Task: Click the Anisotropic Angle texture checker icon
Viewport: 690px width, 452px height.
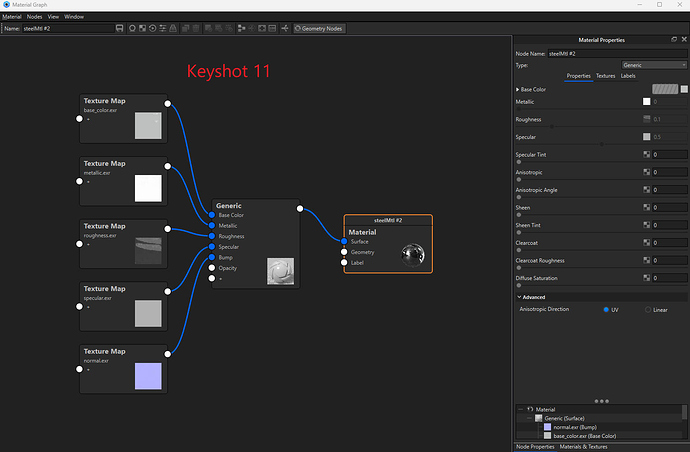Action: pyautogui.click(x=646, y=190)
